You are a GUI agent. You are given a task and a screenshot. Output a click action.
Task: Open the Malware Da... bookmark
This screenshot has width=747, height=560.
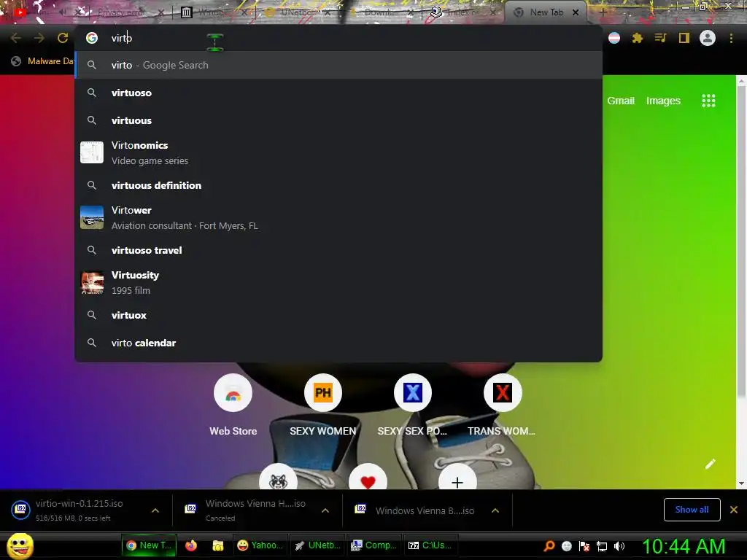coord(42,61)
